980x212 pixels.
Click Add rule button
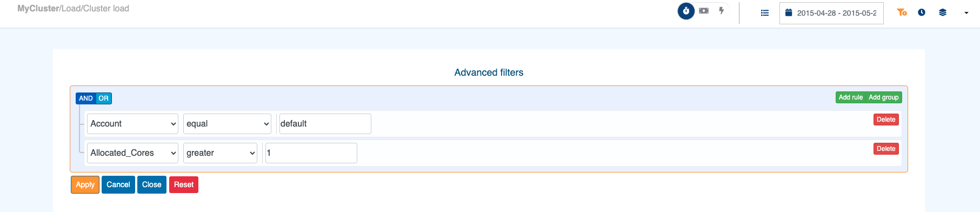click(x=850, y=97)
